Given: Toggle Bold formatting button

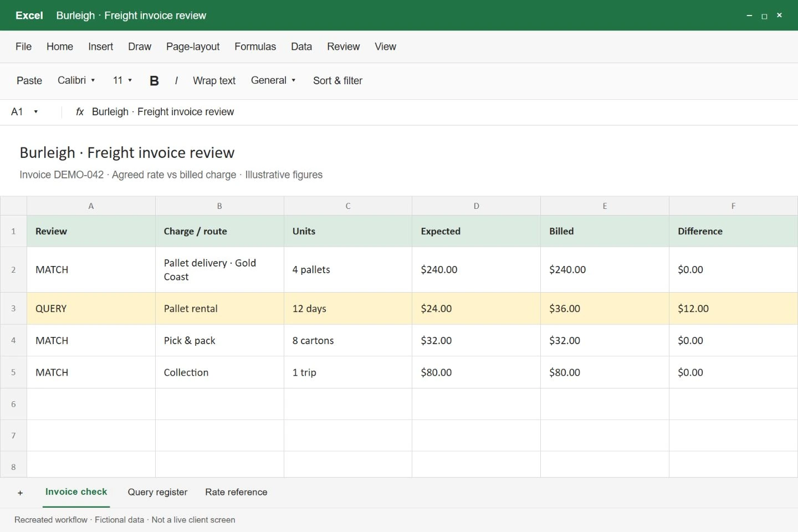Looking at the screenshot, I should click(154, 80).
